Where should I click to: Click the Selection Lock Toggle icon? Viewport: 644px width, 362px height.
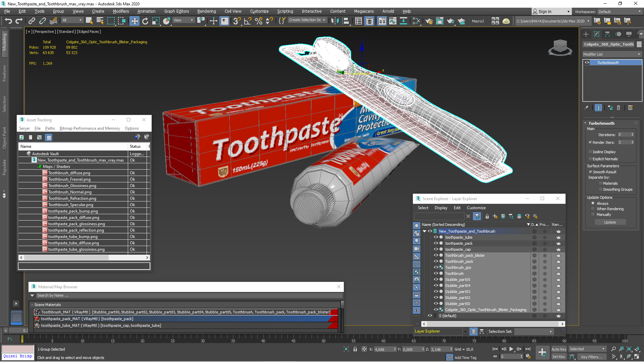tap(355, 349)
